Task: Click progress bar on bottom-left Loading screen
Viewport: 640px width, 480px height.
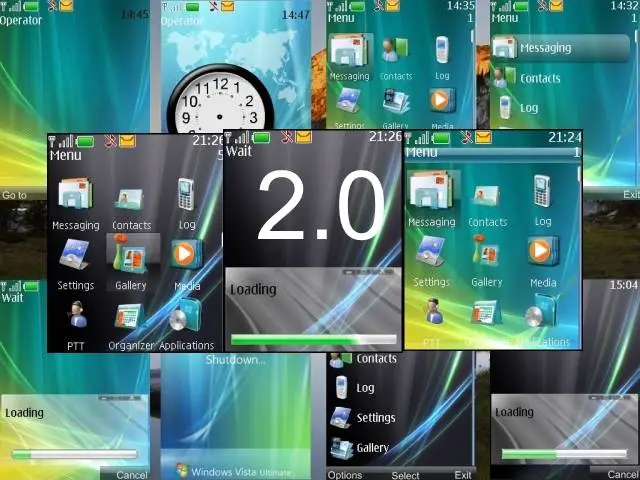Action: pyautogui.click(x=74, y=454)
